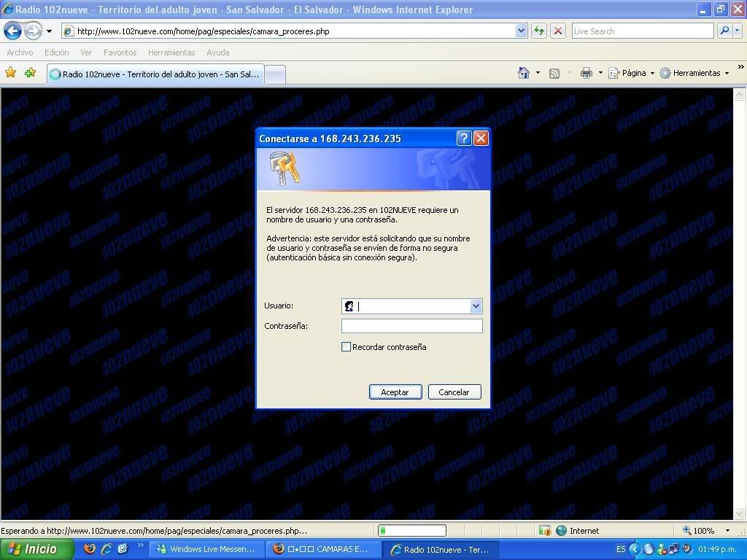Screen dimensions: 747x560
Task: Open the Herramientas menu in menu bar
Action: tap(171, 52)
